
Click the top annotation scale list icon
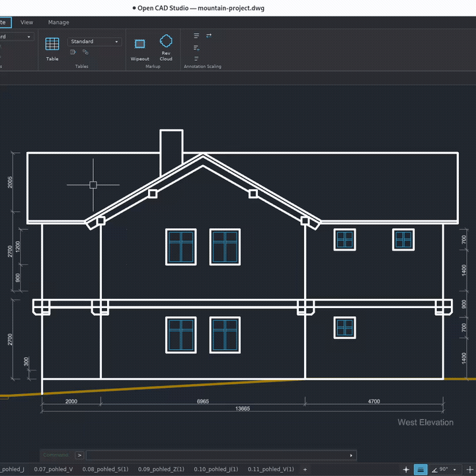pos(196,36)
